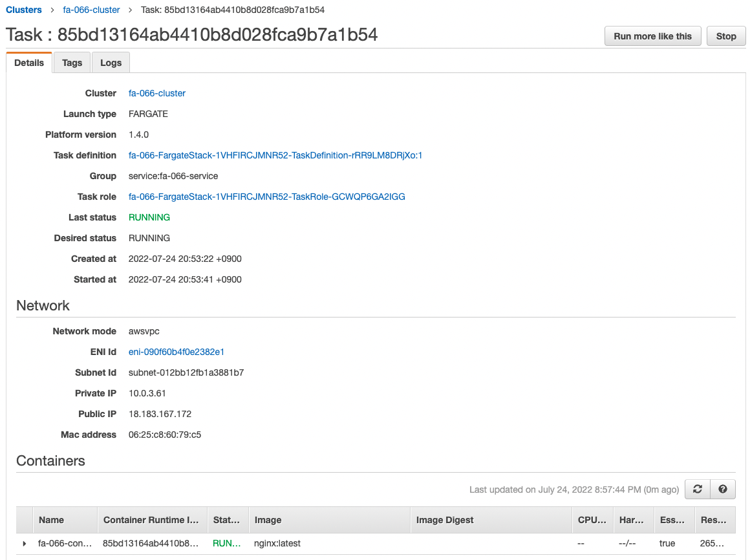Select the nginx:latest image cell
750x560 pixels.
[277, 543]
